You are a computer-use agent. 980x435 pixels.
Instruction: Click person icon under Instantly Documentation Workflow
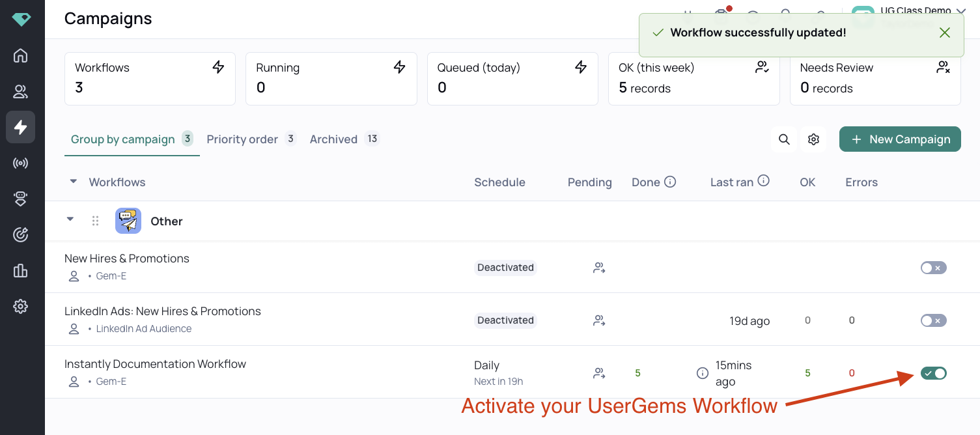pos(74,382)
